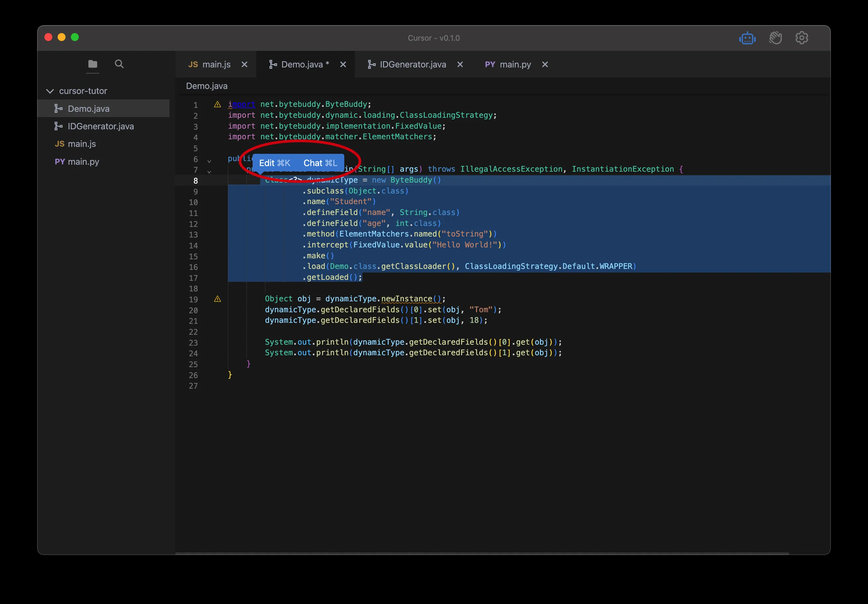Viewport: 868px width, 604px height.
Task: Open settings gear icon
Action: click(x=801, y=38)
